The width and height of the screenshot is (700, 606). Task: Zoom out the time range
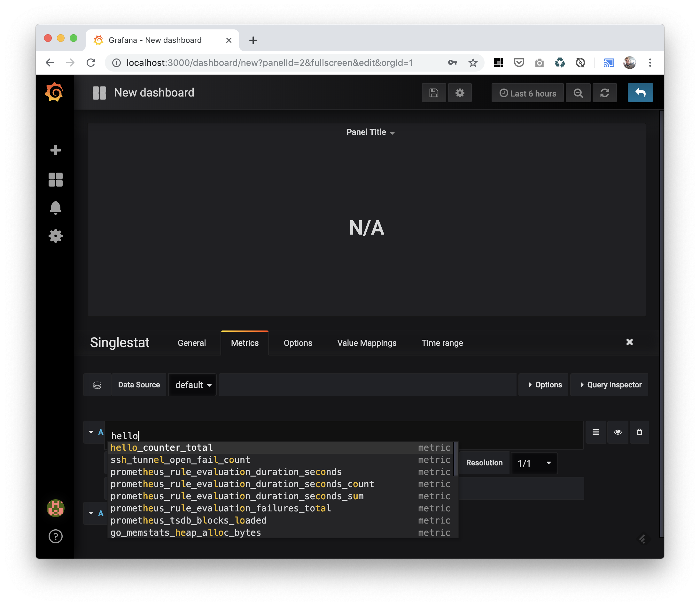[x=578, y=93]
